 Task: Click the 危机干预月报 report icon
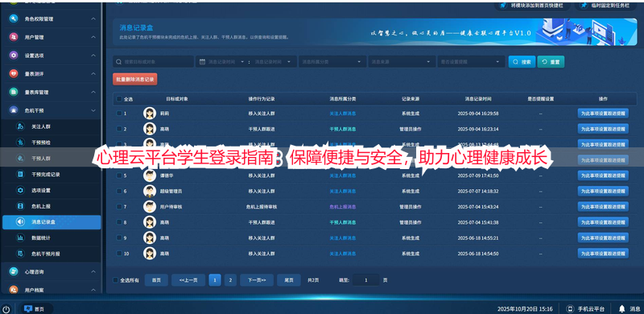point(20,254)
